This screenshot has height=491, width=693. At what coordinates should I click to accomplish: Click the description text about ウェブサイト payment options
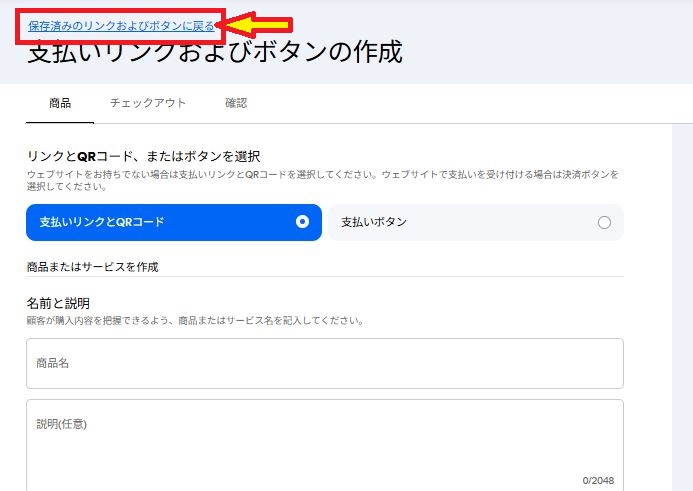click(x=320, y=180)
